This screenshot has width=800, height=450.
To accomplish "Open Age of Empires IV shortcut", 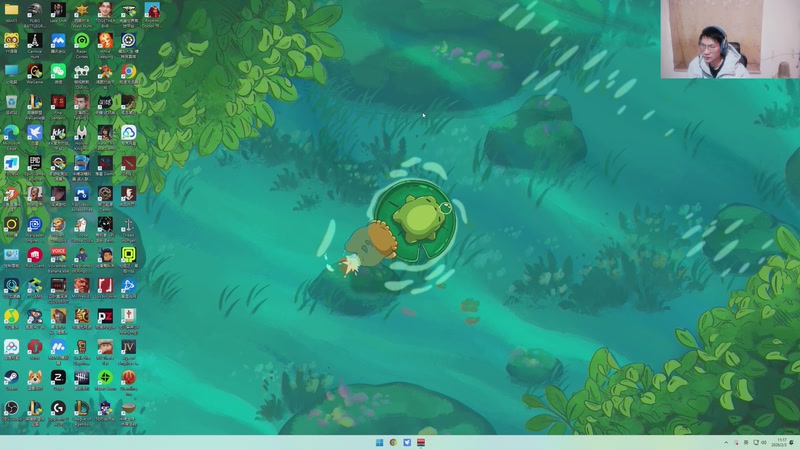I will (x=129, y=346).
